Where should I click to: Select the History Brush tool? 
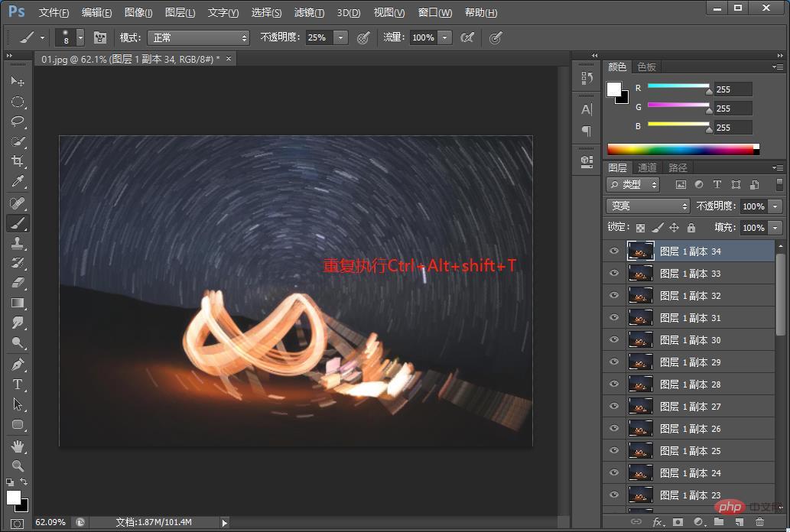coord(18,263)
